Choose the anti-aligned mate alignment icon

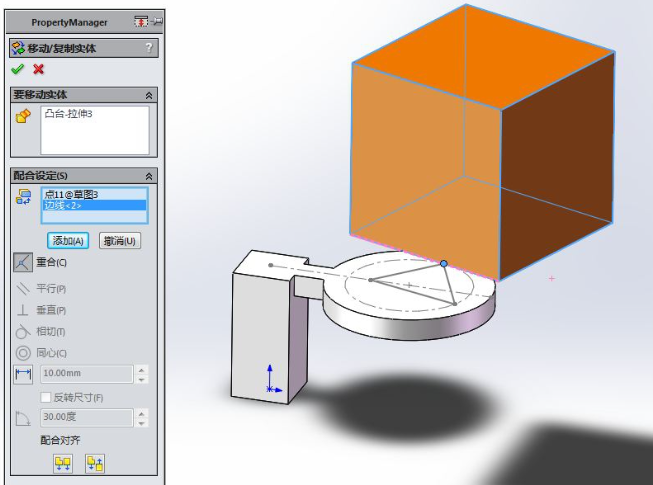click(95, 463)
